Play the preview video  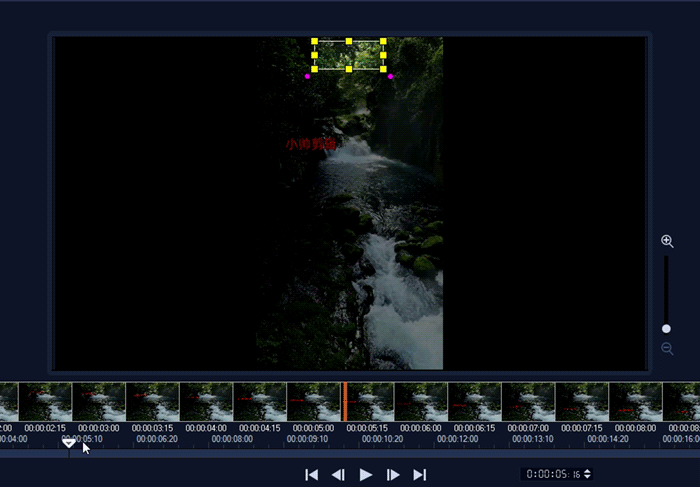[366, 475]
